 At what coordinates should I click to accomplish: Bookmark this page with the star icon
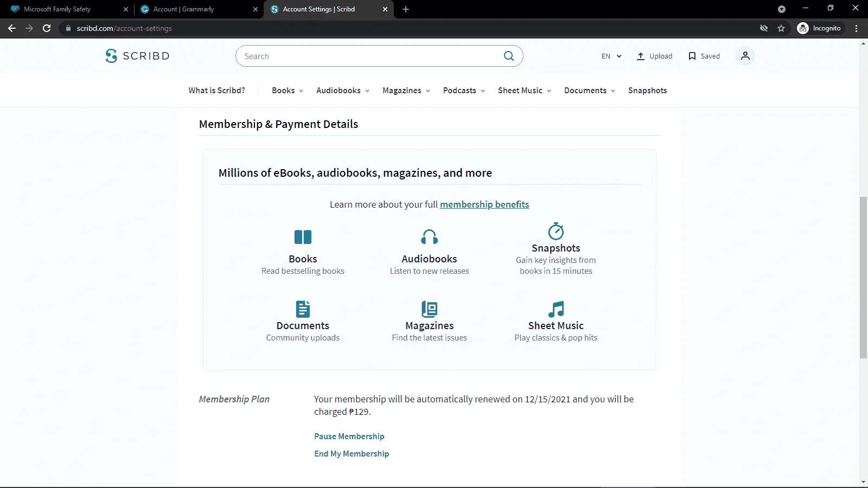tap(781, 28)
